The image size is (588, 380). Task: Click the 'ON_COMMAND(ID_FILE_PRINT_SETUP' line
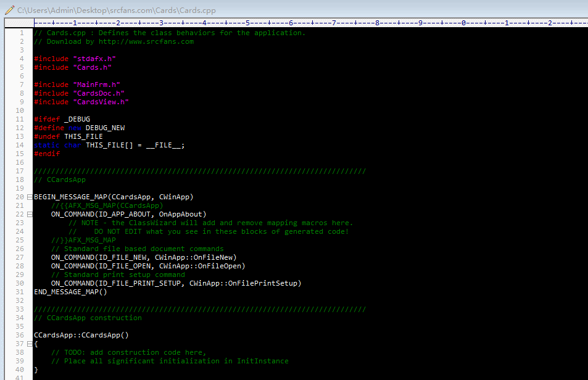(176, 283)
